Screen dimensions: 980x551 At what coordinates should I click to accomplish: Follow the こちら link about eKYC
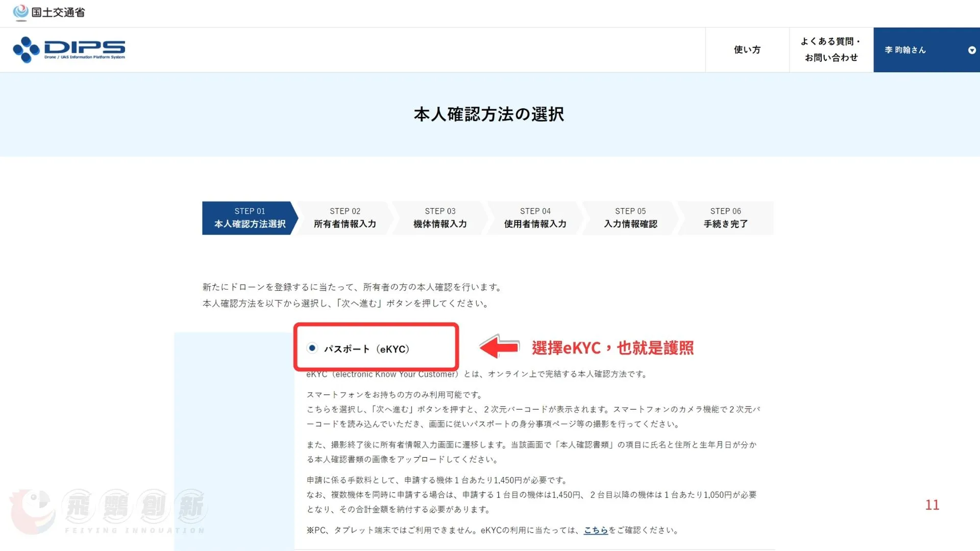pyautogui.click(x=595, y=530)
